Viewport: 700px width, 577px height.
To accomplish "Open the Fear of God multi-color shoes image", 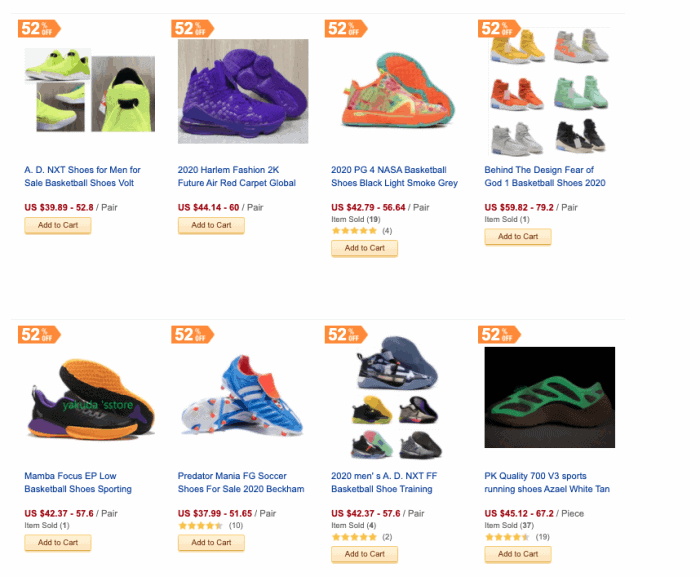I will [550, 91].
